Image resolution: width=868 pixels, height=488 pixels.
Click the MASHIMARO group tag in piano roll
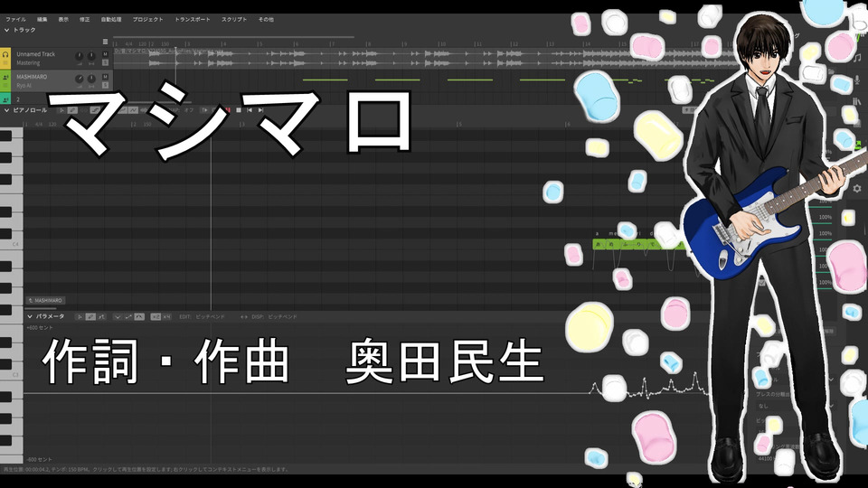point(45,300)
